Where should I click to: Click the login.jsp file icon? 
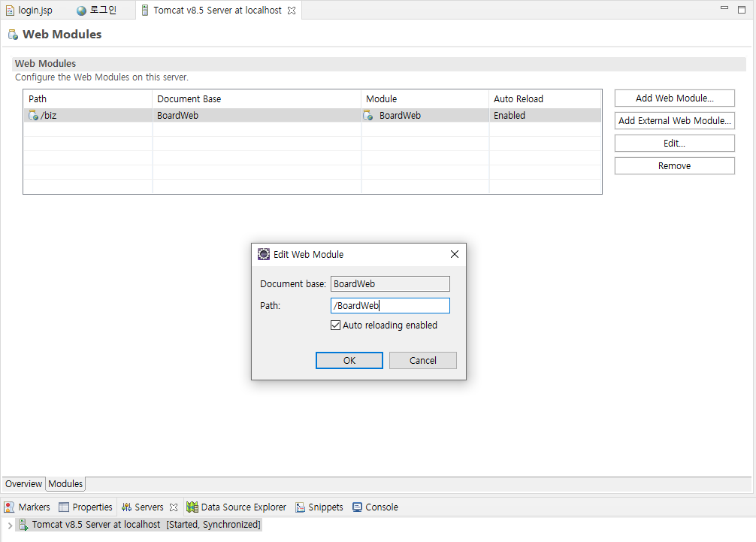pos(10,10)
